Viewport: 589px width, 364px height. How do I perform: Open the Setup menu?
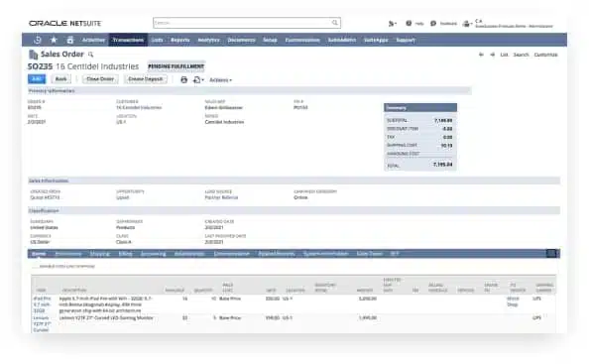[270, 40]
